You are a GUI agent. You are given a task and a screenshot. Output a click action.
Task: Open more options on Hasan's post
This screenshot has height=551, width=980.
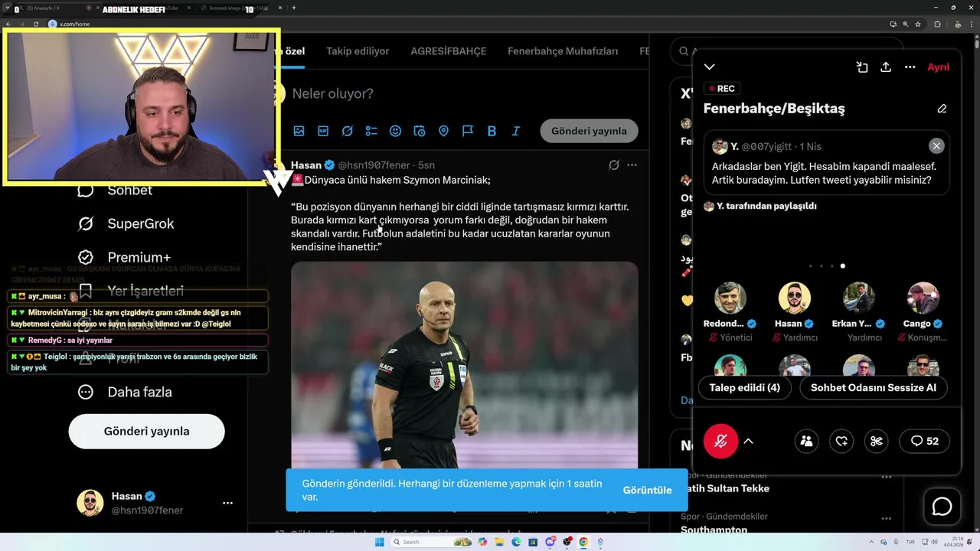click(x=632, y=165)
